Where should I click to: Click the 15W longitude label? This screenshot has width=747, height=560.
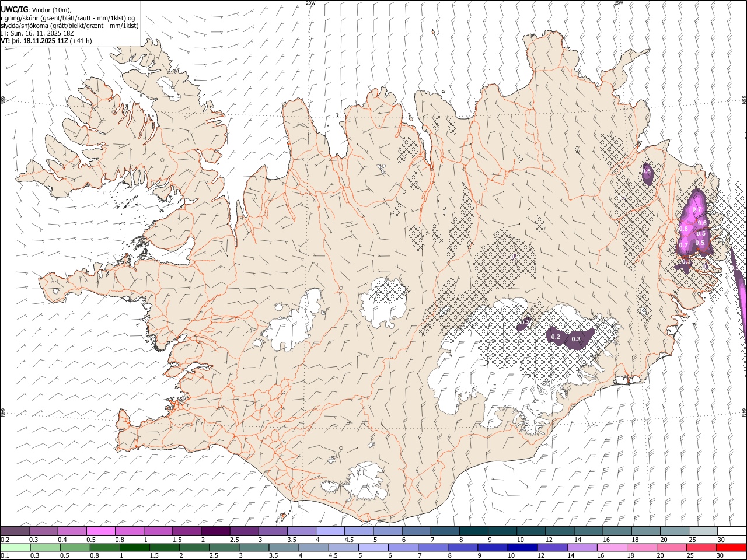tap(618, 3)
